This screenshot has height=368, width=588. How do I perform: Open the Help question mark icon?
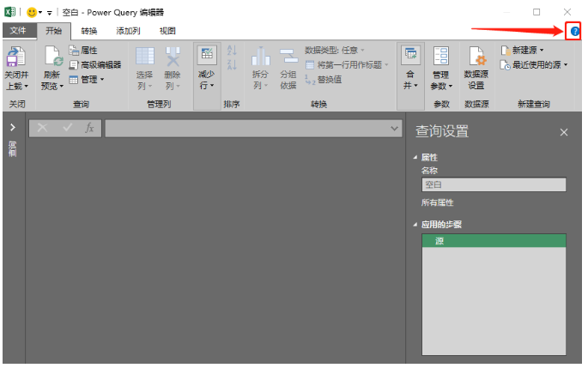pos(574,32)
